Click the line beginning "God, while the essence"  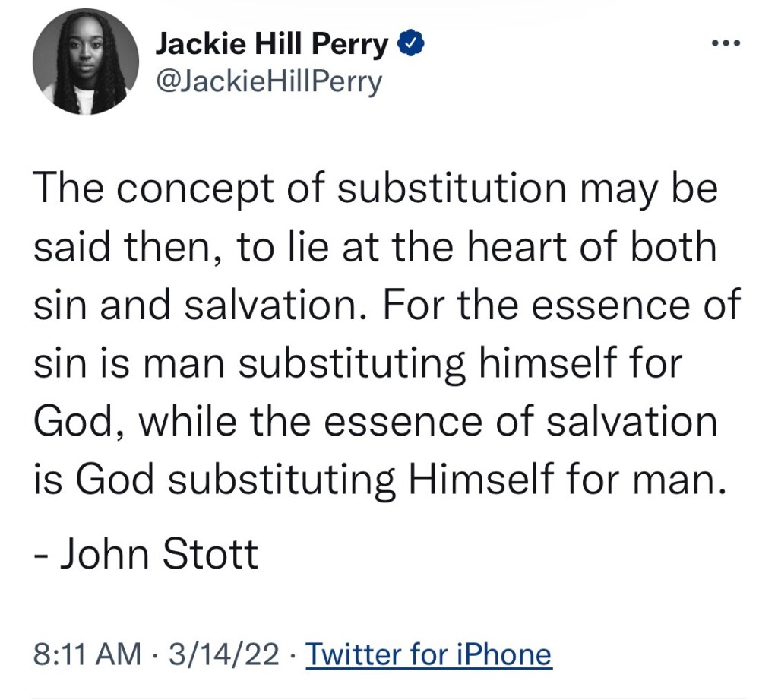375,421
